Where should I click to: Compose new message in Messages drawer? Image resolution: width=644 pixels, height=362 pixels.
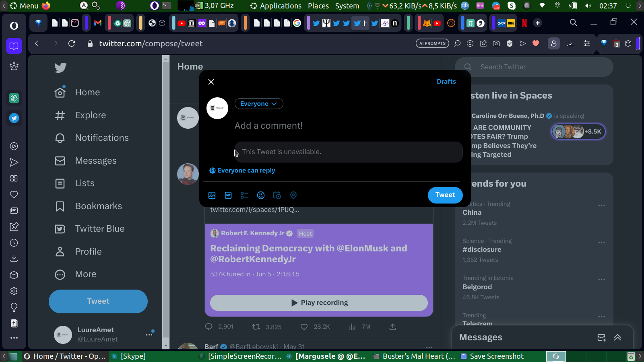[601, 337]
